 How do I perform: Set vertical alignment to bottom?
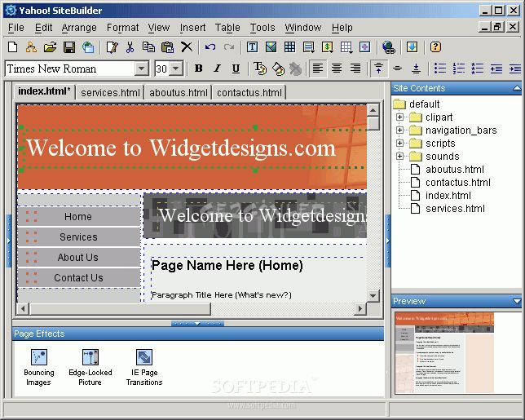[417, 69]
